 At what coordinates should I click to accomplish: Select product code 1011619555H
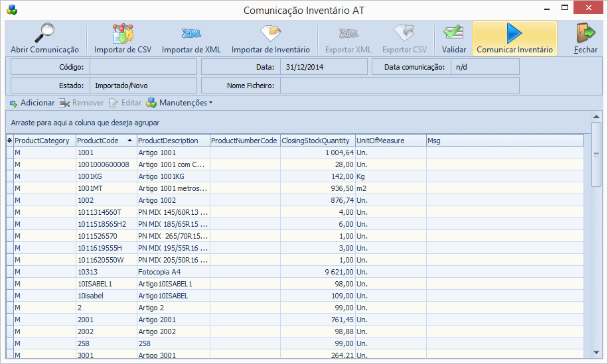[x=106, y=248]
